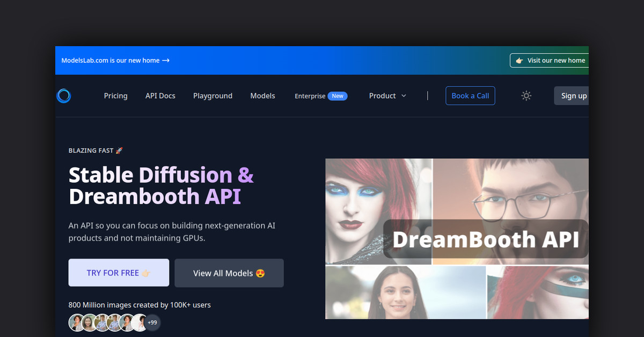Viewport: 644px width, 337px height.
Task: Click the pointing finger icon beside Visit our new home
Action: coord(519,60)
